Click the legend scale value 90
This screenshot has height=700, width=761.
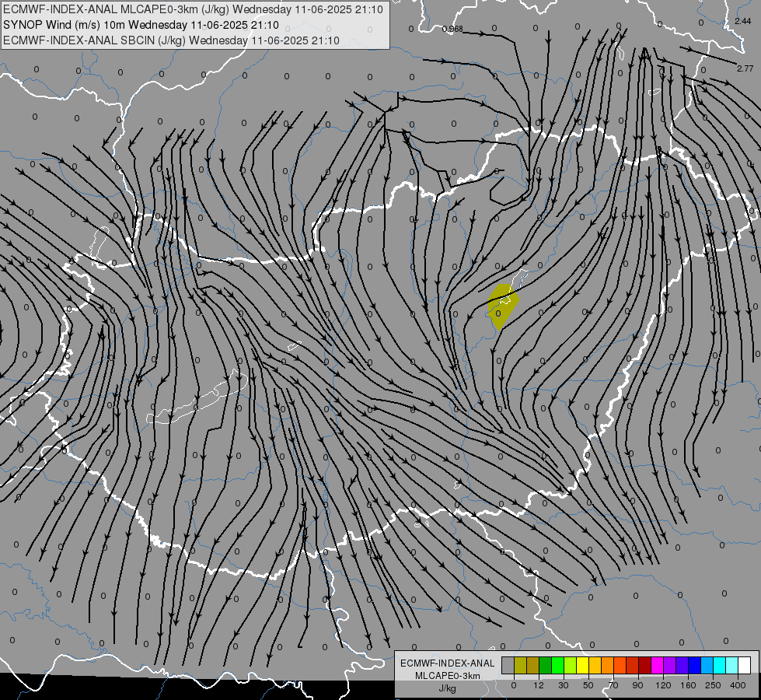click(x=637, y=685)
